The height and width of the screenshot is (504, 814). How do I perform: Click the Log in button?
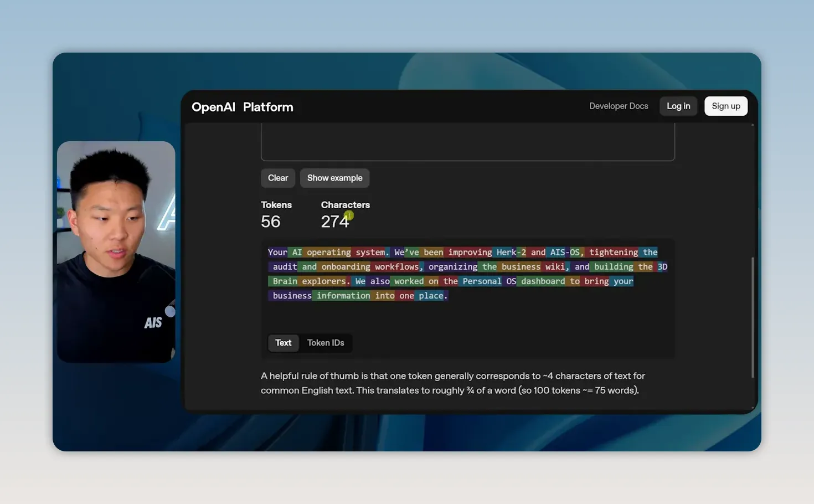[678, 106]
